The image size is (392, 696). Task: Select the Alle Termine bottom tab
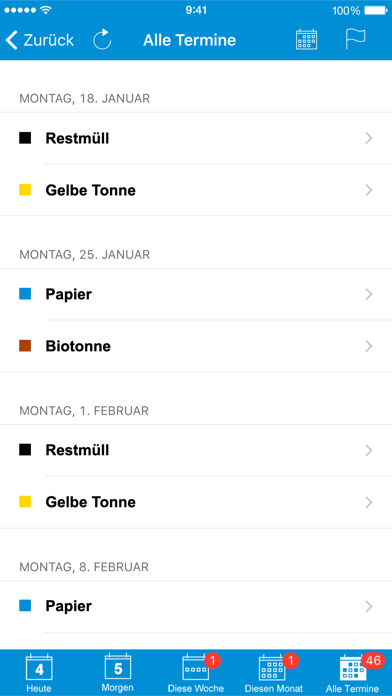pos(352,673)
